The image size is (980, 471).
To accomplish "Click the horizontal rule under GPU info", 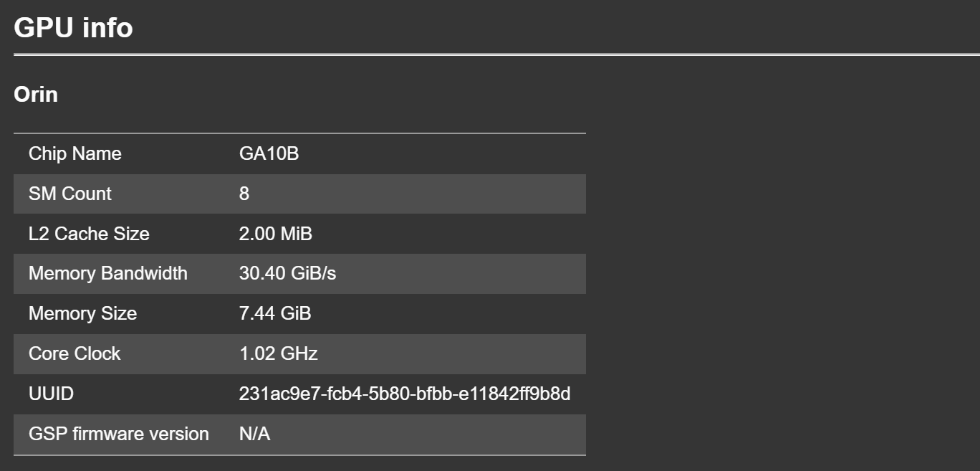I will pos(496,54).
